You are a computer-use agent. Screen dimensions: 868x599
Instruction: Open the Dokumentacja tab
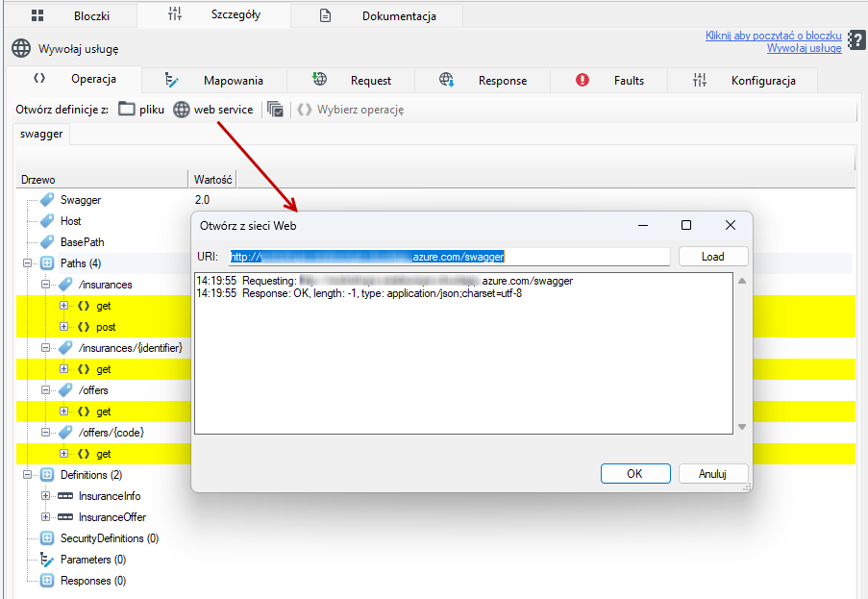click(x=377, y=15)
